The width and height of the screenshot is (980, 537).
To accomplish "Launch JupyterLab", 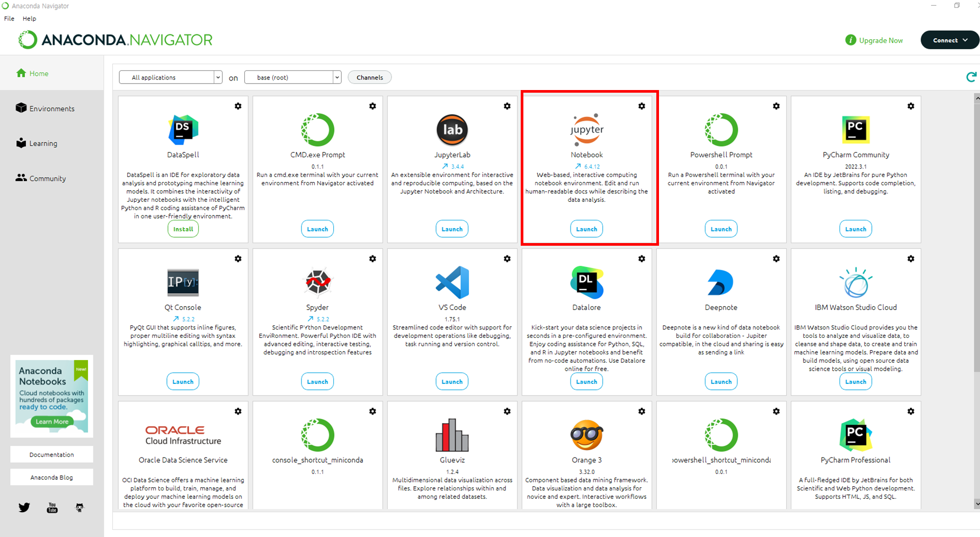I will pos(452,229).
